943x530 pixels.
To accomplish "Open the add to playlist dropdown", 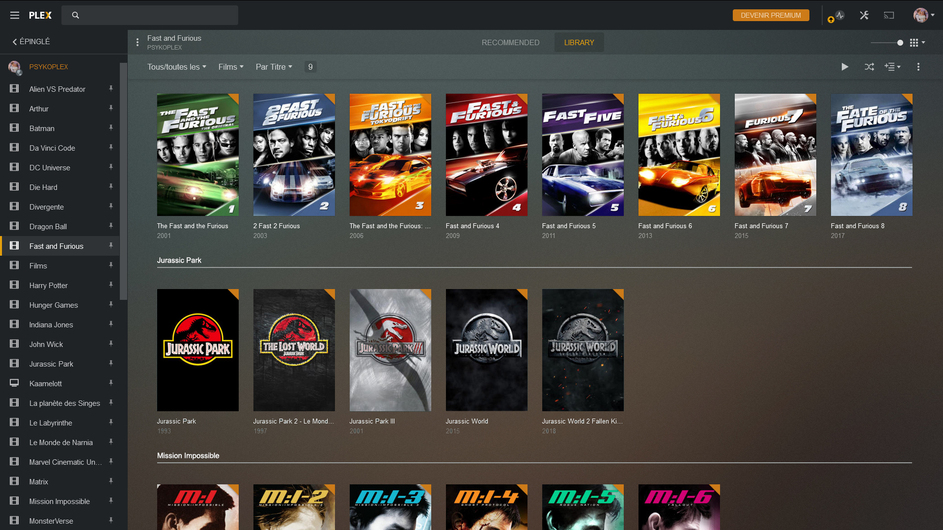I will pos(892,67).
